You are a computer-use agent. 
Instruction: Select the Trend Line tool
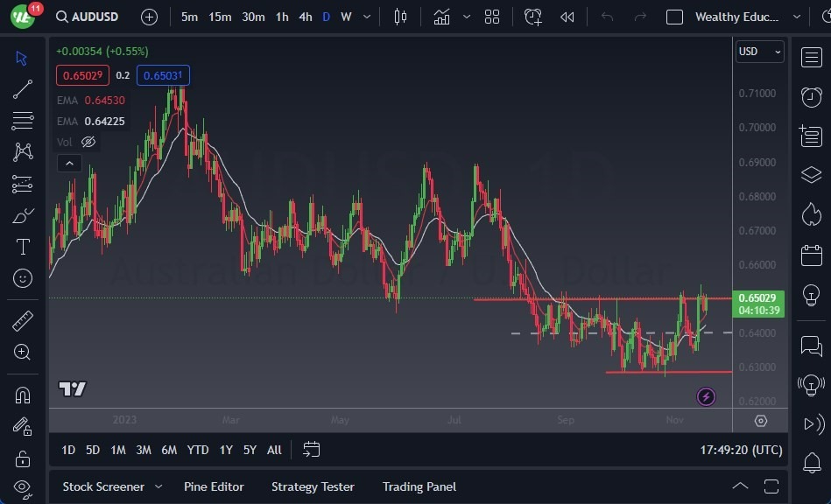click(x=24, y=88)
